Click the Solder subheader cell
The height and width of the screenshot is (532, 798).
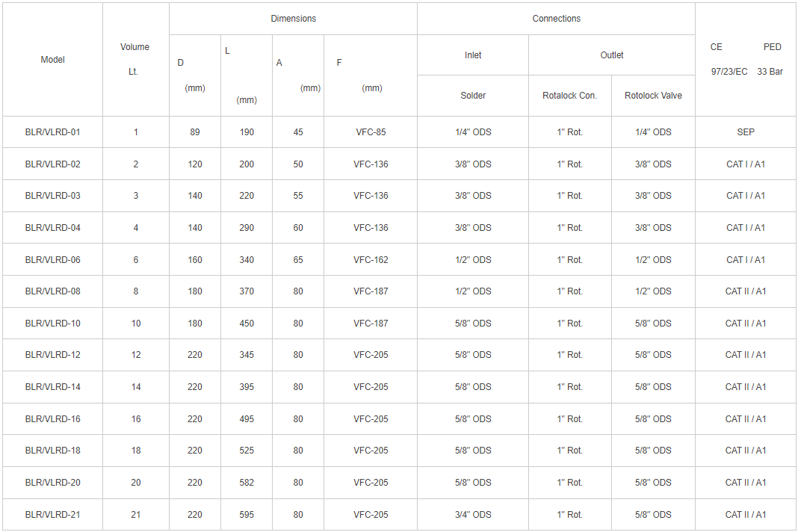coord(473,96)
